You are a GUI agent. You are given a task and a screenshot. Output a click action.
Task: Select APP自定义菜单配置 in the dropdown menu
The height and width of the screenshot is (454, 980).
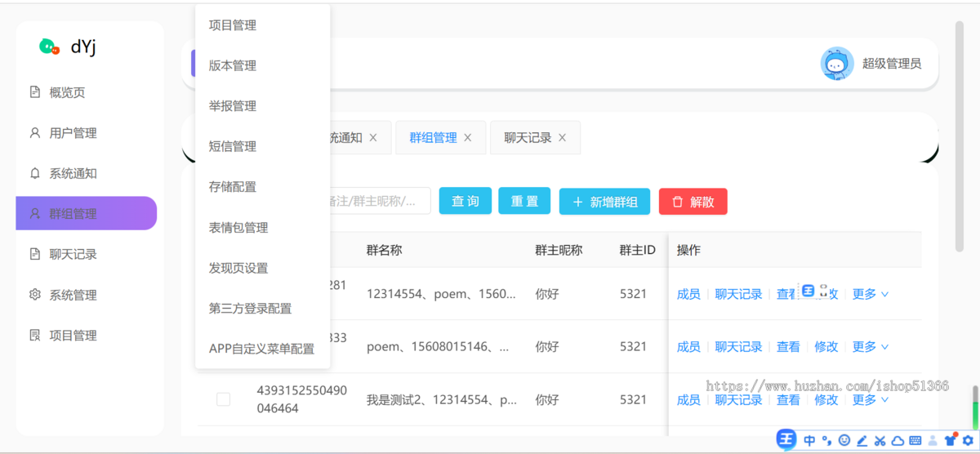[263, 349]
